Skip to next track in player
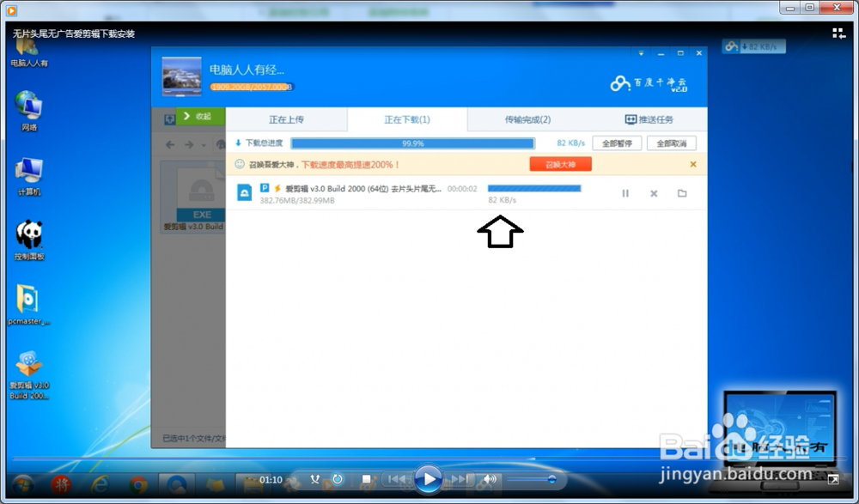859x504 pixels. pyautogui.click(x=459, y=479)
